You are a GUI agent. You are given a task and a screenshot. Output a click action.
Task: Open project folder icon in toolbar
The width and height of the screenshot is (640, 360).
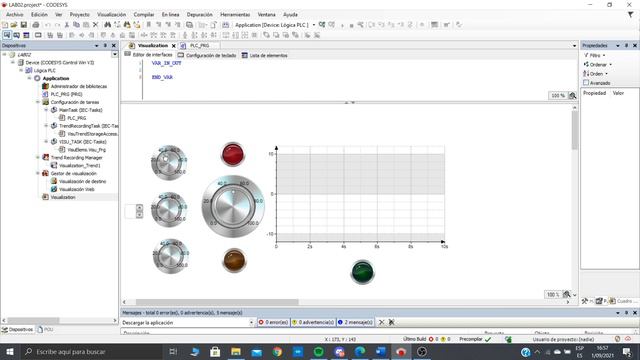coord(14,25)
